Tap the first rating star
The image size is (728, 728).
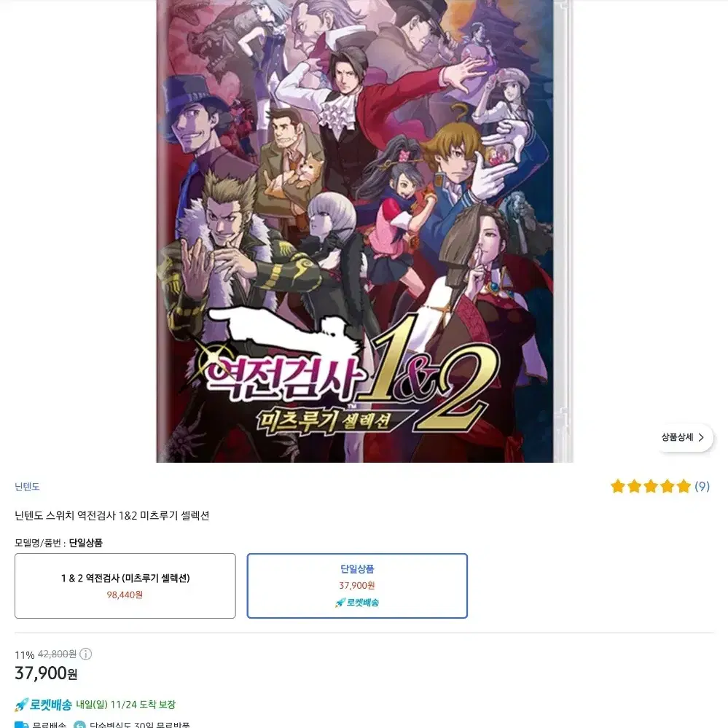pyautogui.click(x=618, y=486)
